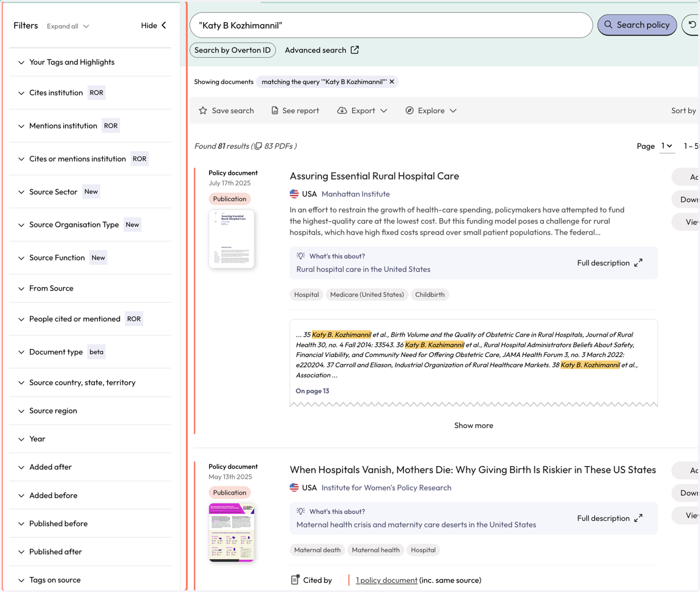The height and width of the screenshot is (592, 700).
Task: Expand the Added after filter
Action: pos(90,467)
